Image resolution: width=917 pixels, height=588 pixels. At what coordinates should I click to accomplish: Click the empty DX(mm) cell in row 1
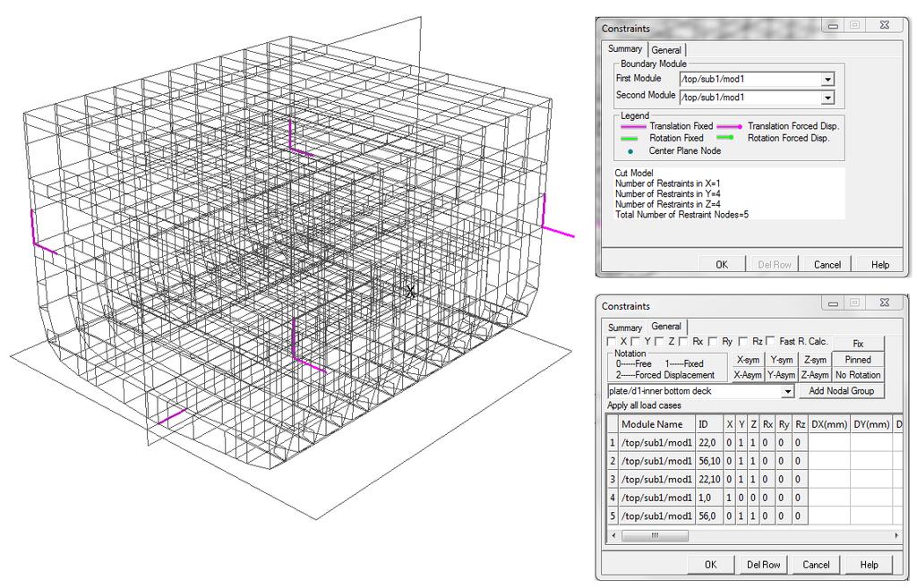coord(828,442)
